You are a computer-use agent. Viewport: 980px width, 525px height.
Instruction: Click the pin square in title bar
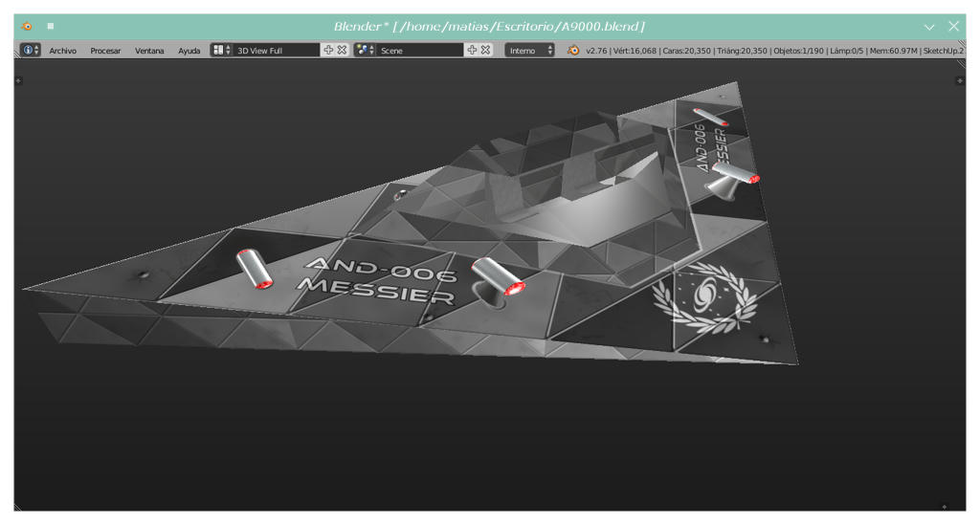pos(51,26)
